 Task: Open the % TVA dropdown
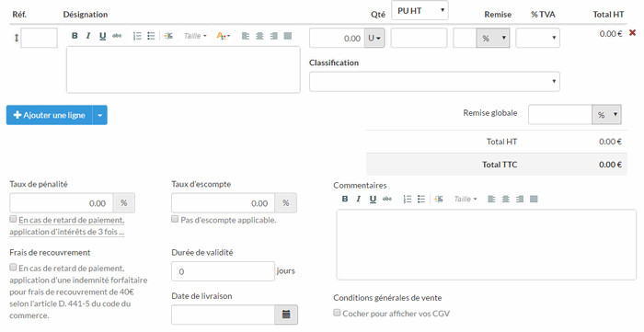point(537,38)
